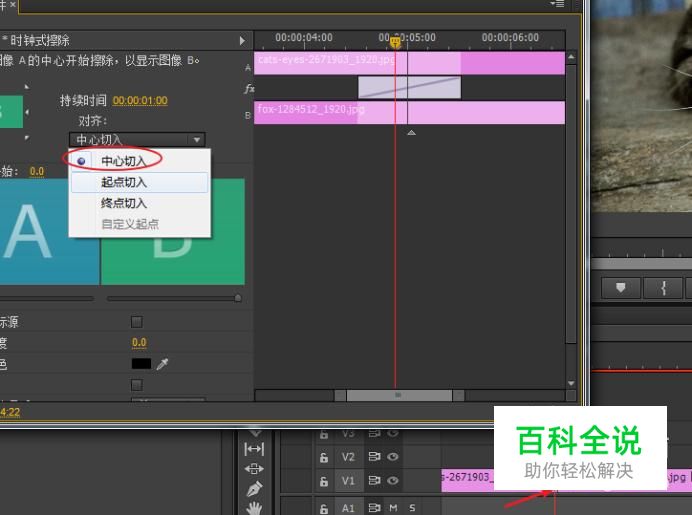This screenshot has width=692, height=515.
Task: Select the middle edge selector arrow
Action: [27, 113]
